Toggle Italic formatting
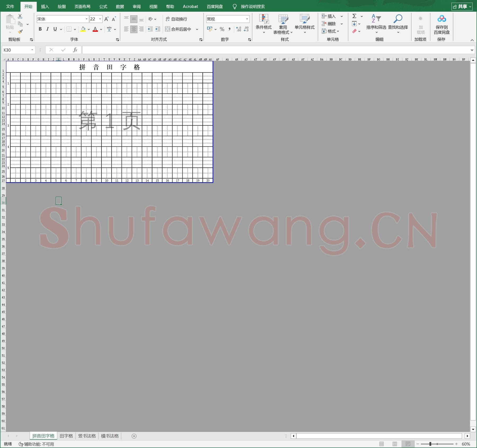Screen dimensions: 477x448 coord(47,29)
